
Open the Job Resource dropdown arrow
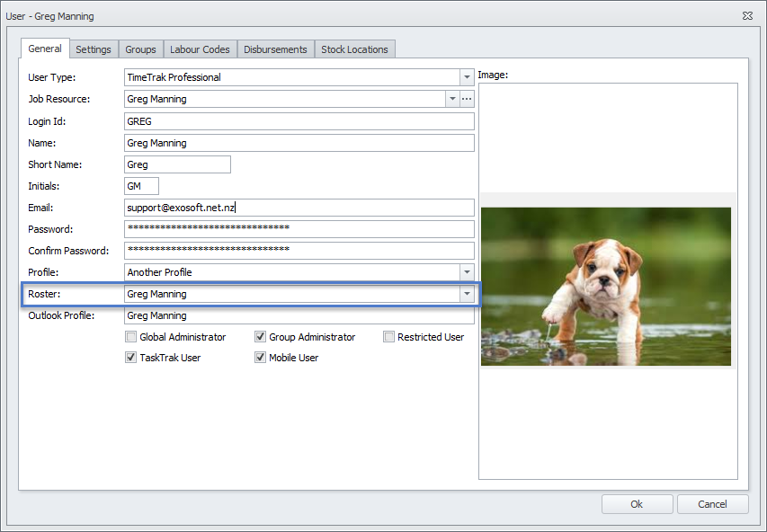[x=451, y=100]
